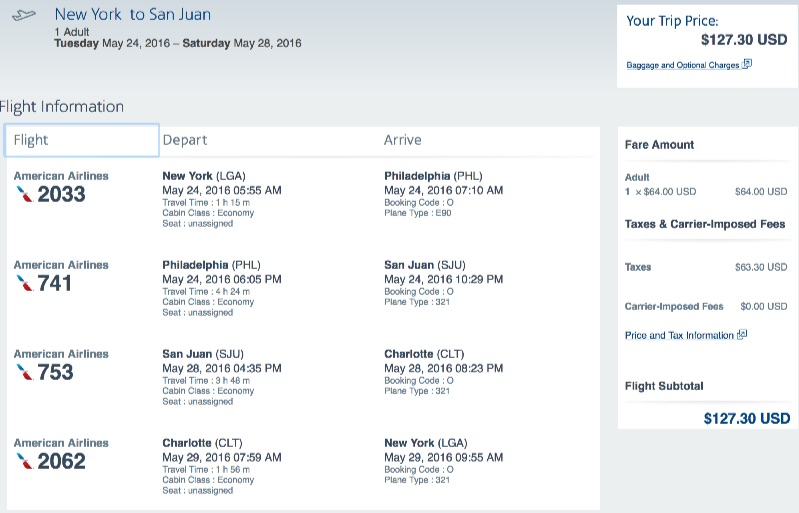Click the external-link icon after Baggage and Optional Charges

[747, 64]
